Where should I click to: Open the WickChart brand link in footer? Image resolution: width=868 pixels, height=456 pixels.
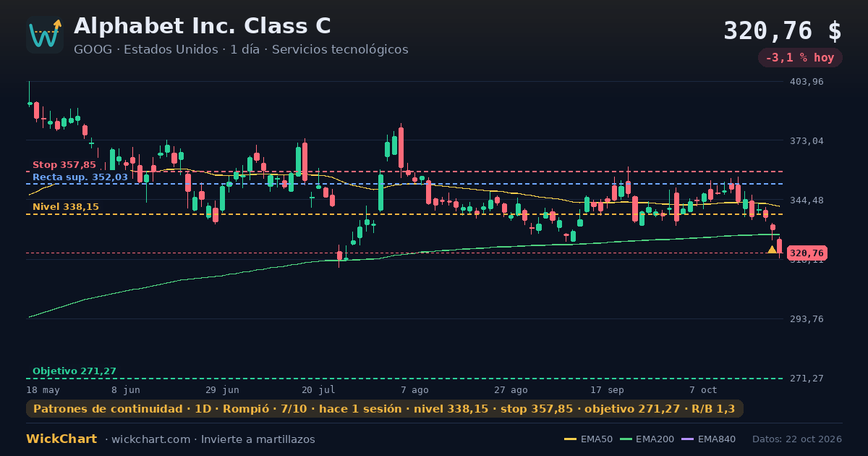click(x=61, y=439)
